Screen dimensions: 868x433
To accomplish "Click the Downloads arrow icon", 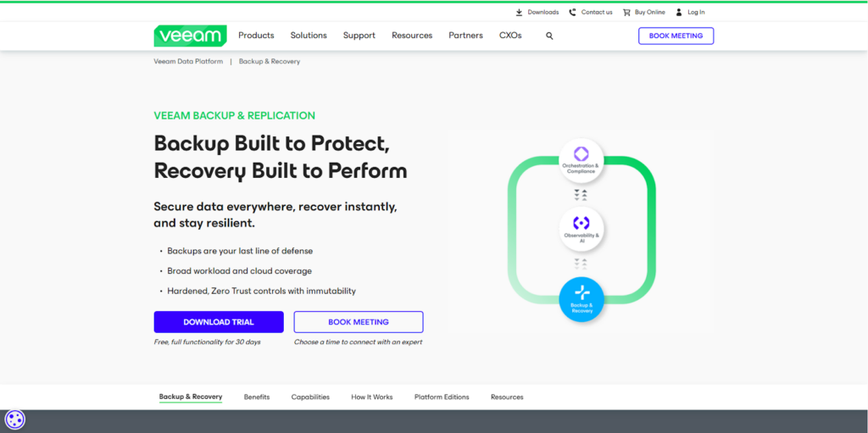I will pyautogui.click(x=519, y=13).
